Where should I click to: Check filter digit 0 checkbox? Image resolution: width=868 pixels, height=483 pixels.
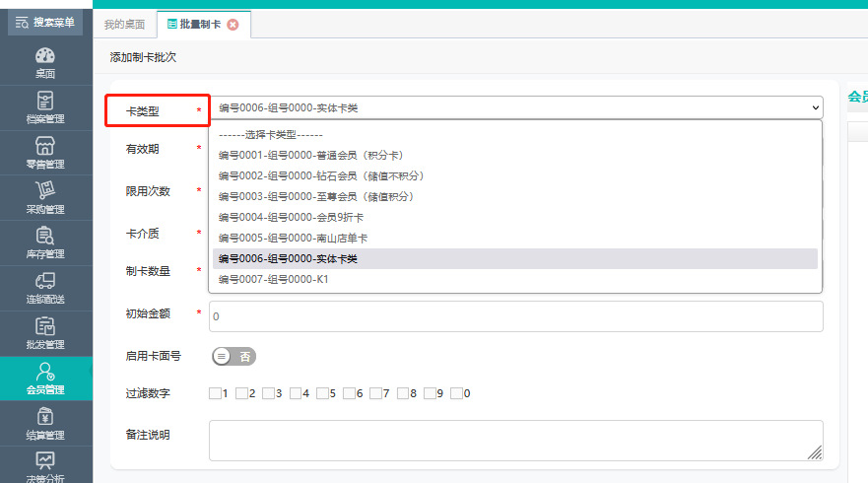[x=456, y=393]
